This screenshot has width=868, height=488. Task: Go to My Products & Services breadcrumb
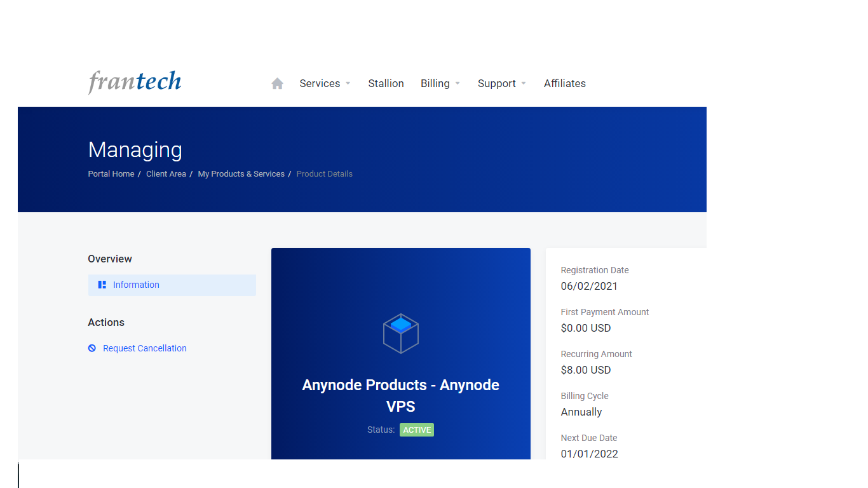(241, 174)
